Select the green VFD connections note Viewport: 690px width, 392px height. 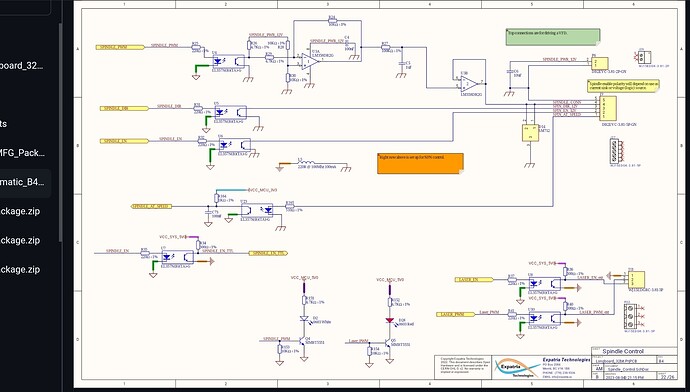click(x=553, y=37)
